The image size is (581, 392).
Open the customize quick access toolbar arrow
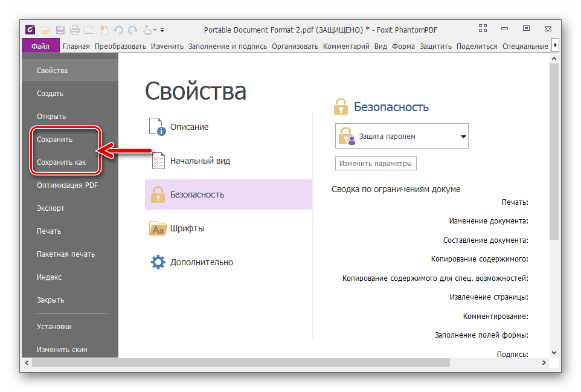162,30
